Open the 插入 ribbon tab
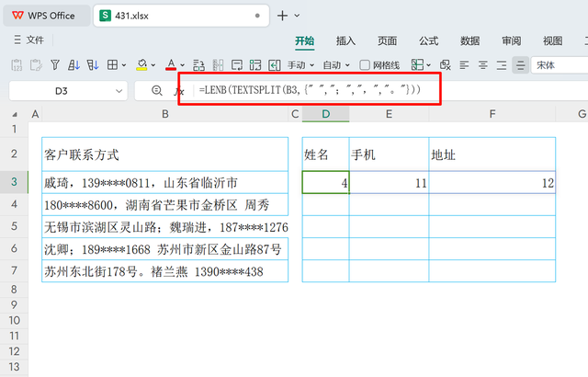The image size is (588, 377). coord(345,40)
